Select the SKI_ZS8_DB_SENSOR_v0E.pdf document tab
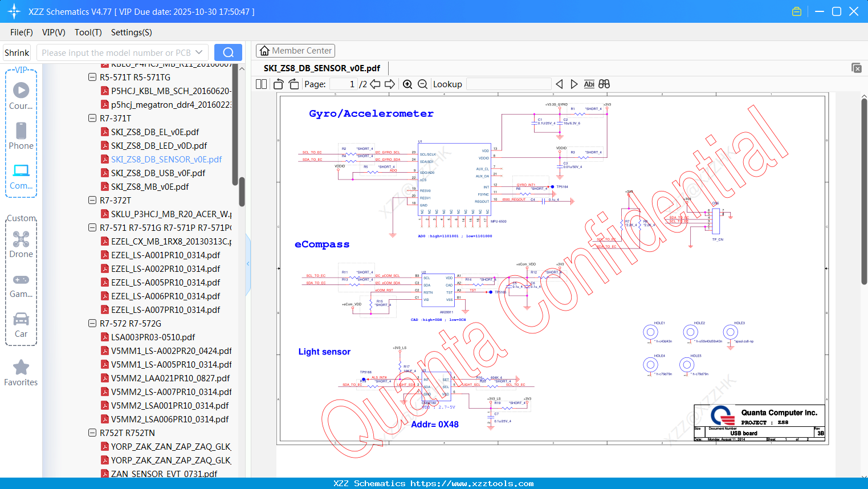 pyautogui.click(x=322, y=68)
